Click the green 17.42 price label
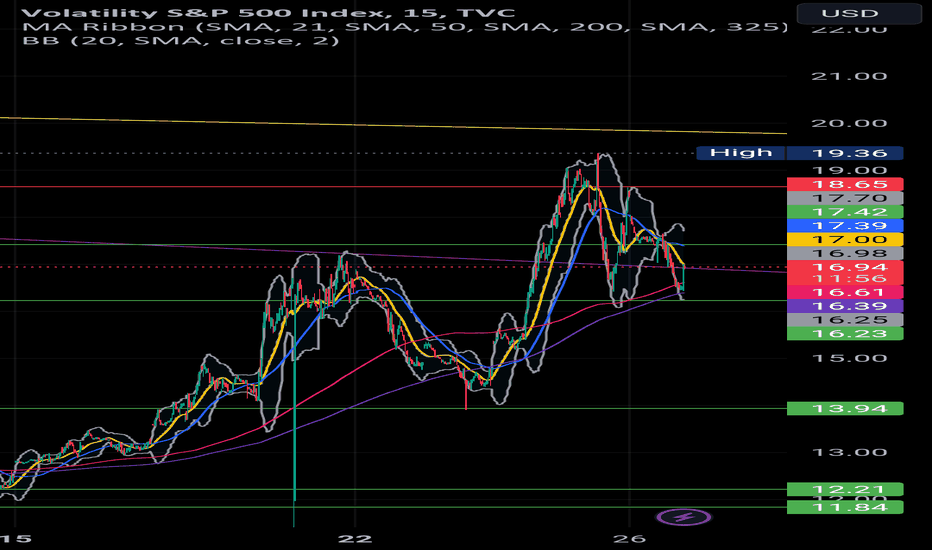The image size is (932, 550). click(x=845, y=212)
